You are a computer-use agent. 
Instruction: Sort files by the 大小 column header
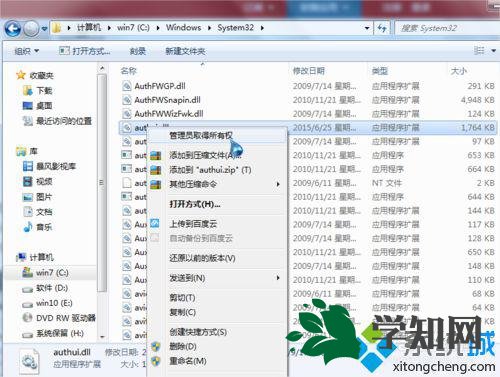coord(459,71)
